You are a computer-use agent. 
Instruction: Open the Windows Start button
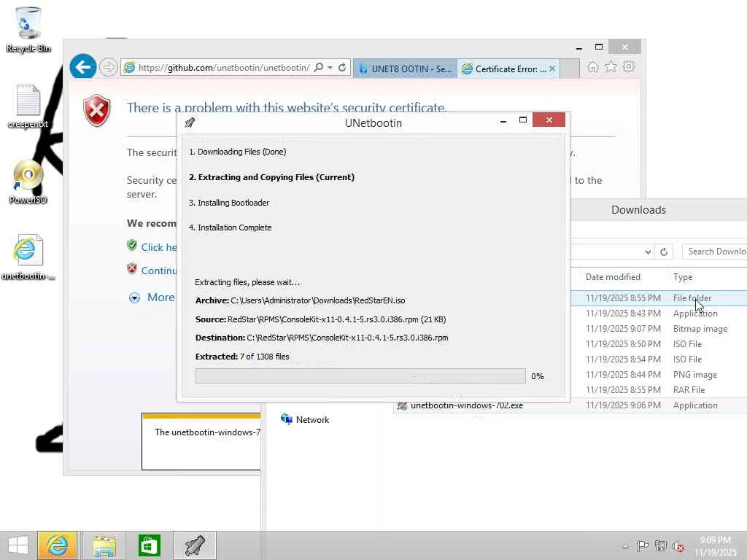pos(18,545)
